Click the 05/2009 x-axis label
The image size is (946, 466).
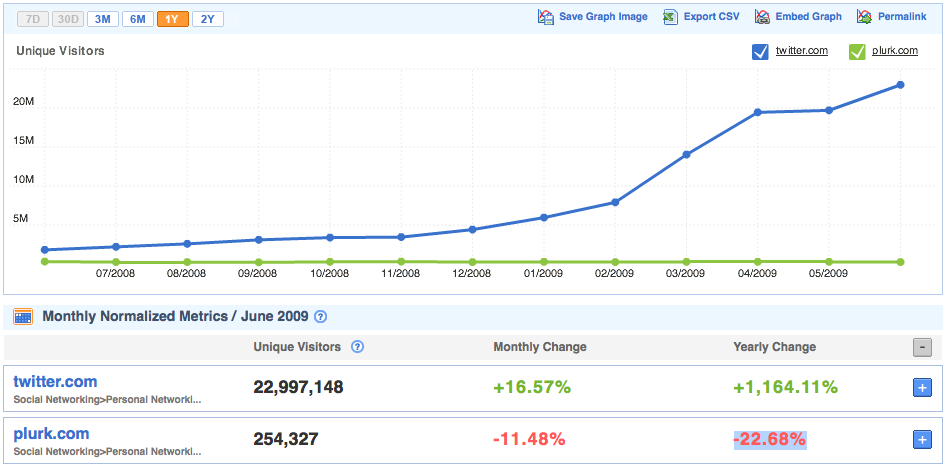coord(828,273)
